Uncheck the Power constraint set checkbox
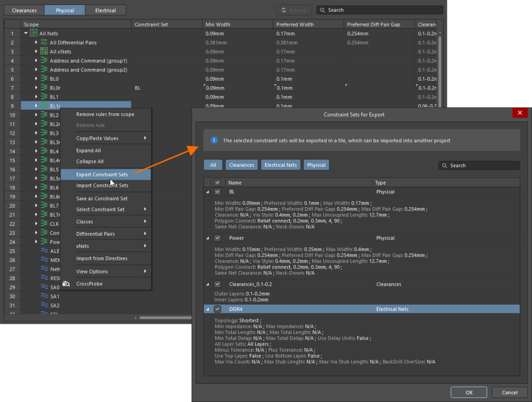The height and width of the screenshot is (402, 532). 218,238
